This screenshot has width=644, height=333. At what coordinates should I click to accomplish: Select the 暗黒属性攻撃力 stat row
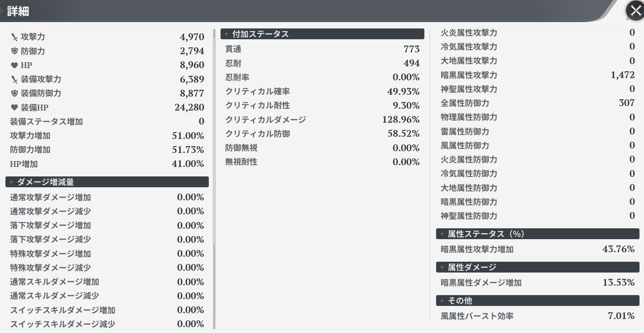point(538,75)
